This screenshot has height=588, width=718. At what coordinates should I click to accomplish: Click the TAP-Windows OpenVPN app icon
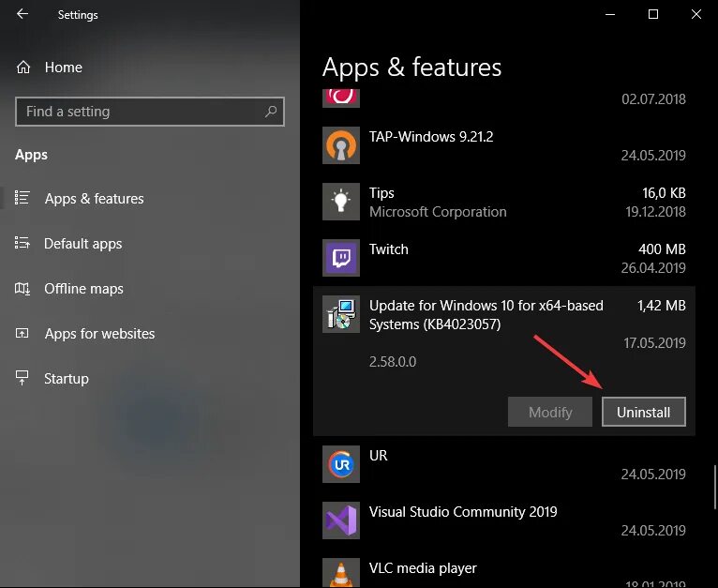340,145
